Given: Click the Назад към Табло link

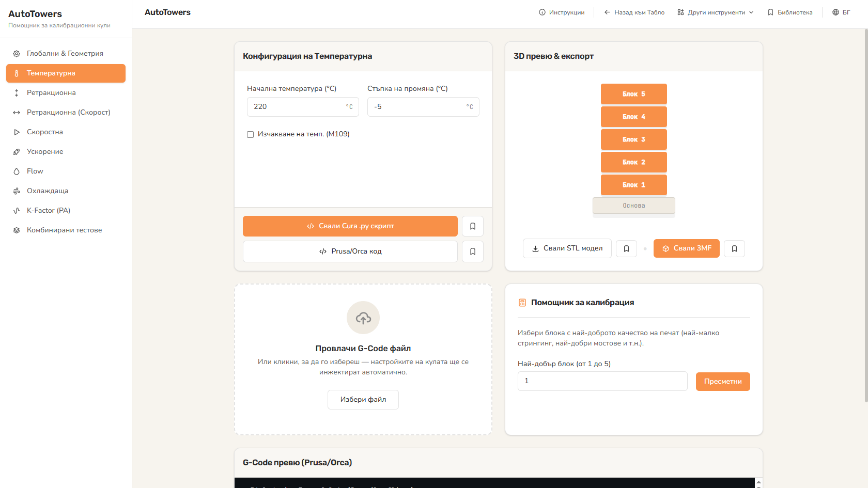Looking at the screenshot, I should (634, 12).
